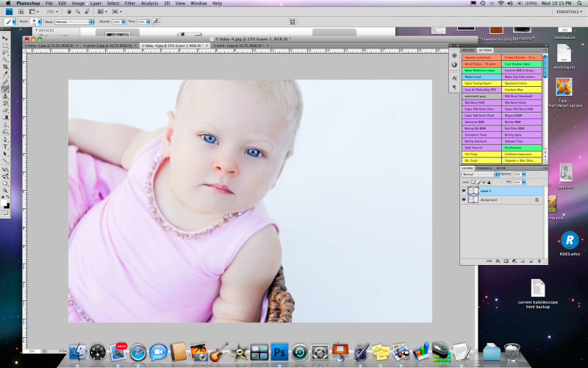
Task: Select the Eyedropper tool
Action: [x=5, y=74]
